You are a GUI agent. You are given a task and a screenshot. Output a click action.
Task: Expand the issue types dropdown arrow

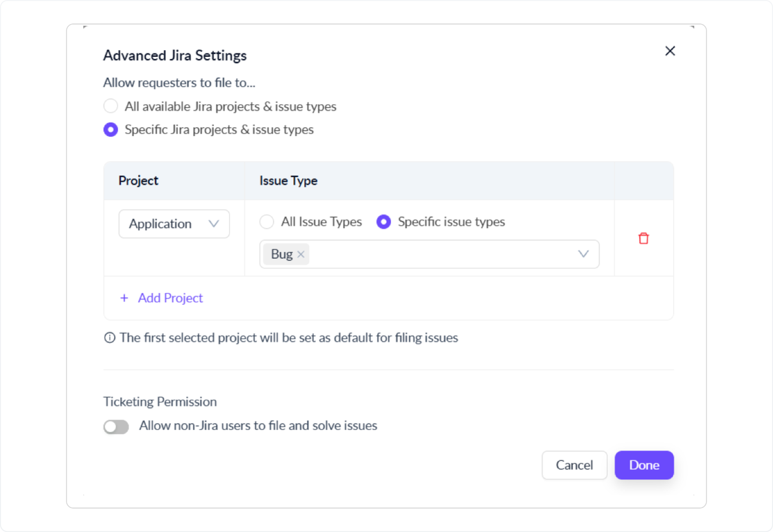coord(583,254)
